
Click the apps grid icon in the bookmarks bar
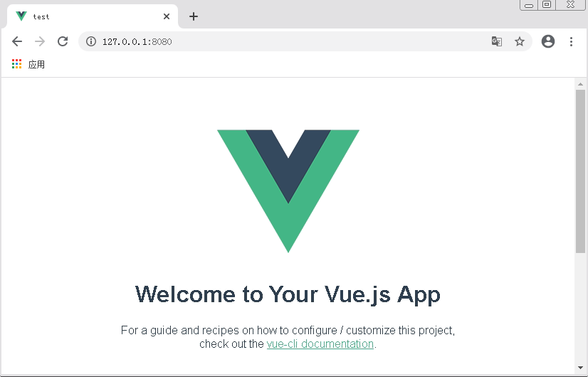17,64
